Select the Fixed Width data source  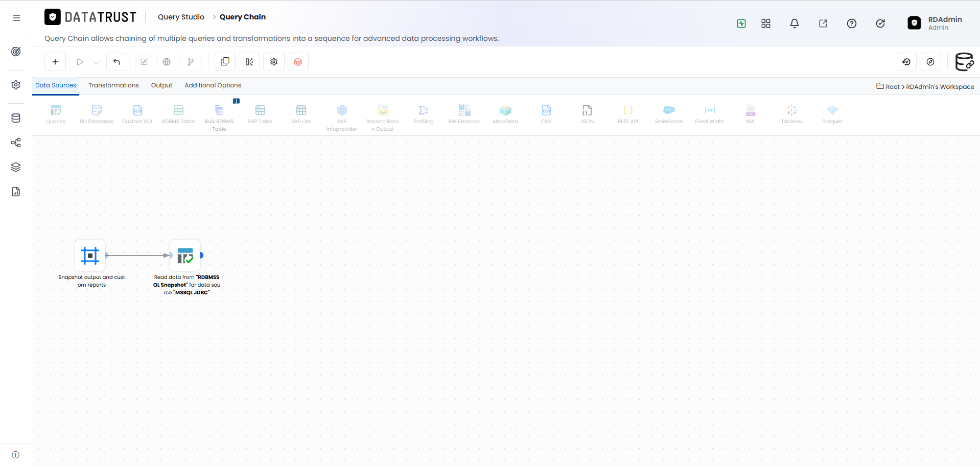click(710, 114)
